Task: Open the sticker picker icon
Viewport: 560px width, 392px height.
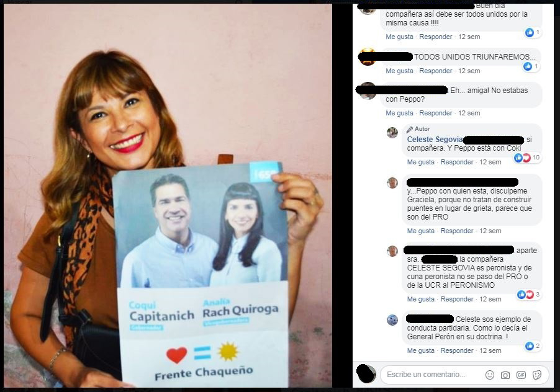Action: (x=537, y=375)
